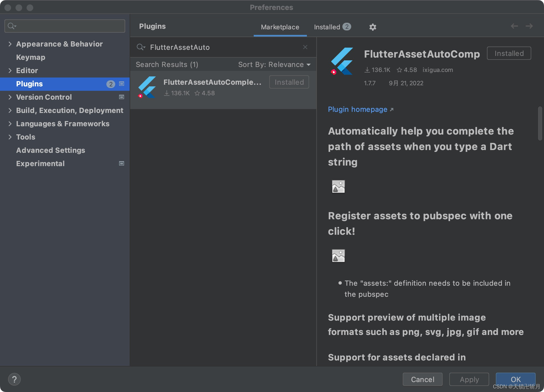Image resolution: width=544 pixels, height=392 pixels.
Task: Select the Marketplace tab
Action: 280,27
